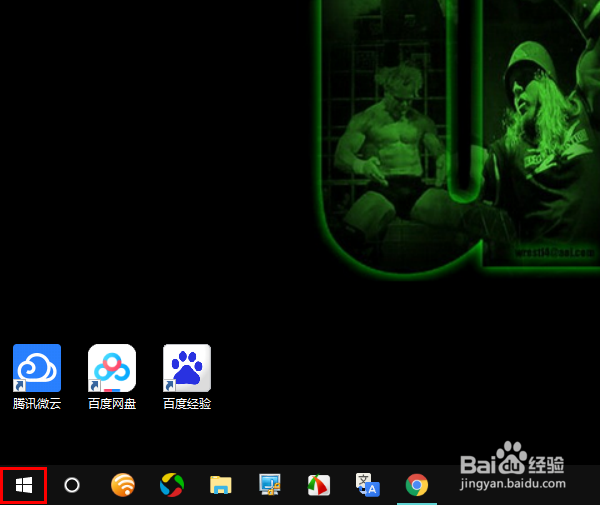Switch to Google Chrome on taskbar
This screenshot has height=505, width=600.
pos(417,485)
